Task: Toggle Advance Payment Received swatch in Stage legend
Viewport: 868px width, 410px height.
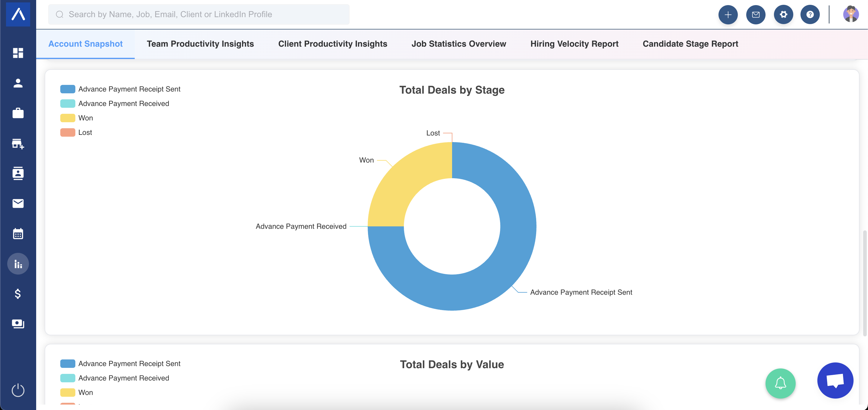Action: (68, 103)
